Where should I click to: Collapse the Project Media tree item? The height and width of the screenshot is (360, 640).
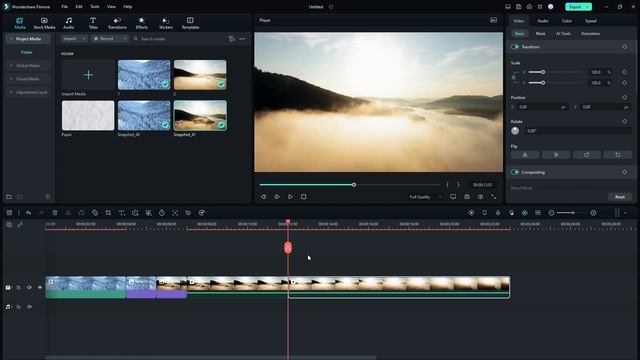pos(11,39)
